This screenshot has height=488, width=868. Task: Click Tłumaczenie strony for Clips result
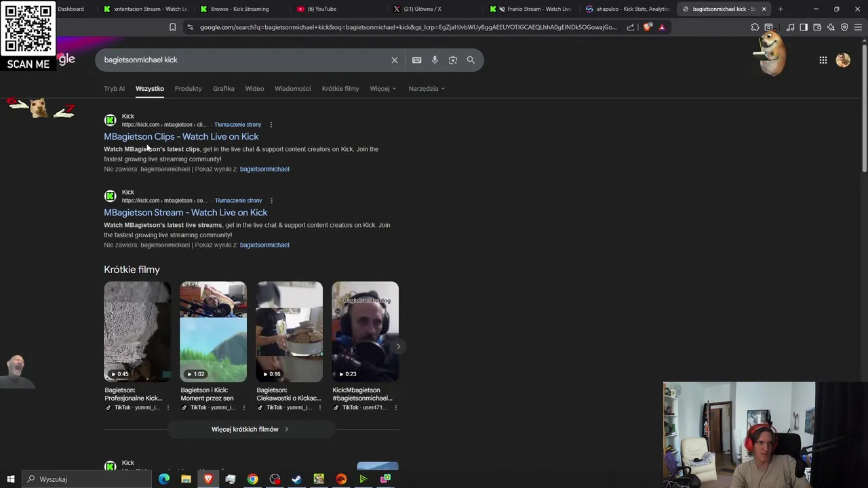237,125
